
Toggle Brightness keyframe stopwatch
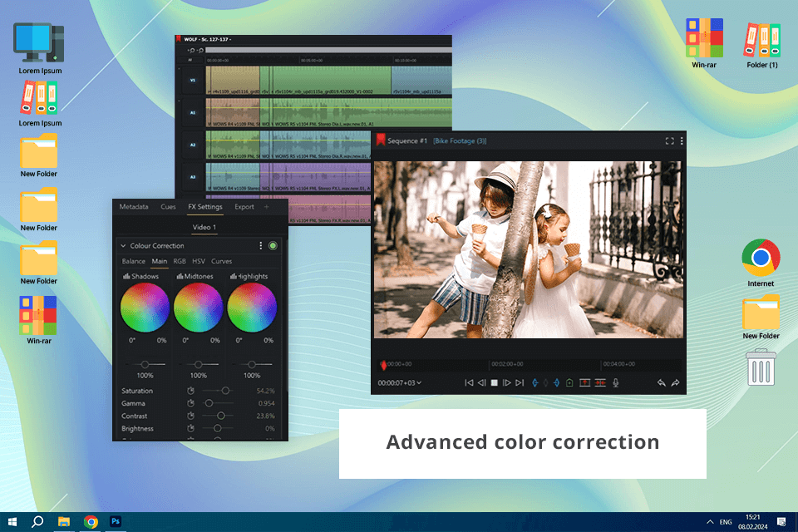pyautogui.click(x=191, y=429)
